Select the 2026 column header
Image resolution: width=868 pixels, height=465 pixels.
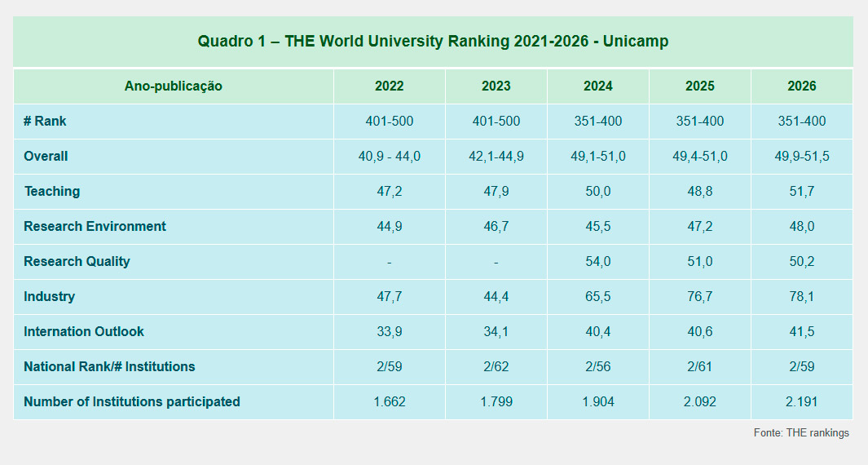coord(801,86)
